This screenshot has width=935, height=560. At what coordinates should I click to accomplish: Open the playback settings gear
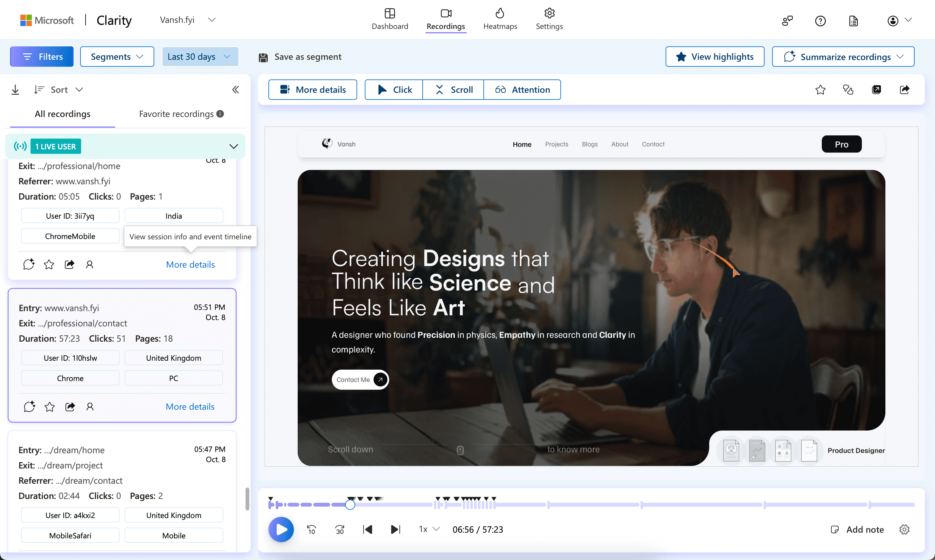point(904,529)
